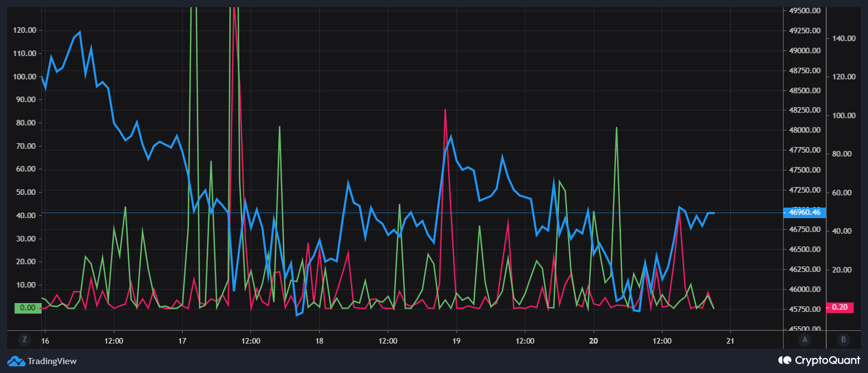Click the A price-scale circle button

[x=805, y=340]
